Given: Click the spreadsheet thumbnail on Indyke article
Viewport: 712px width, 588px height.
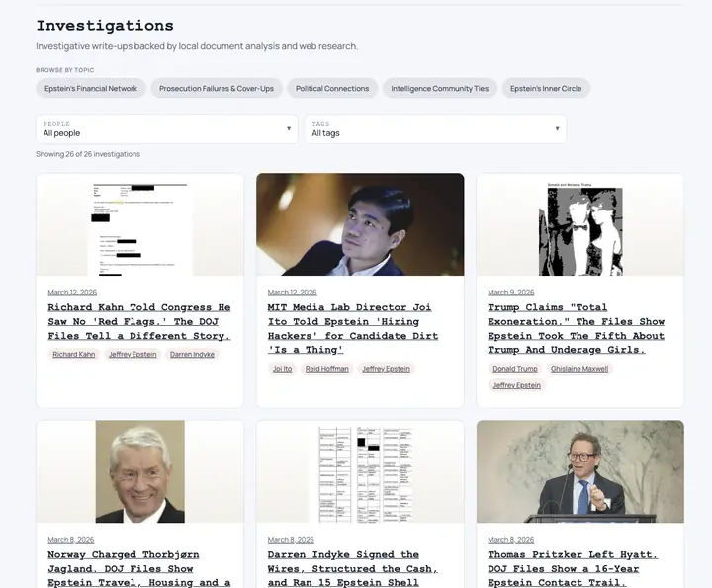Looking at the screenshot, I should [360, 471].
